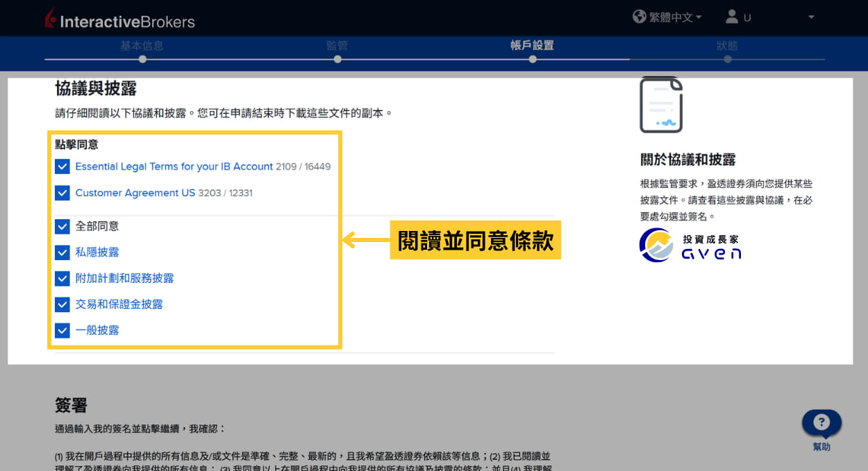The height and width of the screenshot is (471, 868).
Task: Click the 全部同意 label text
Action: point(97,226)
